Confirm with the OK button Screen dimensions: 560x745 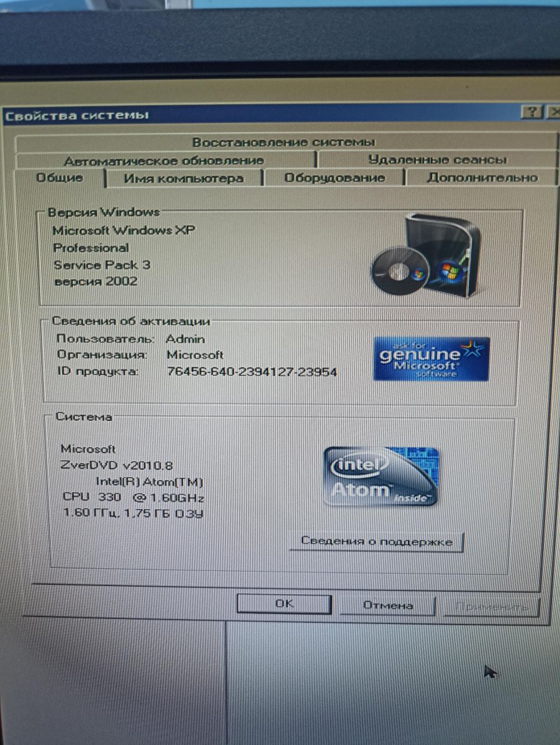(x=284, y=604)
